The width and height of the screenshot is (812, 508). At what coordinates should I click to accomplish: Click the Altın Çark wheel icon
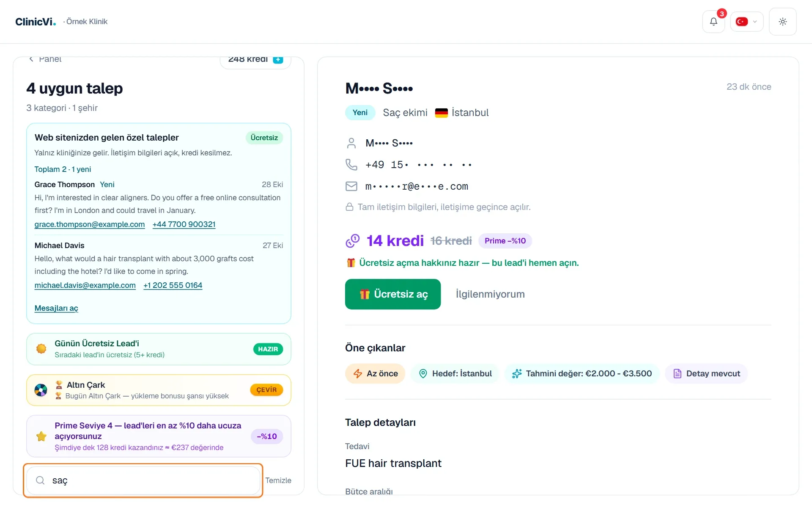tap(41, 390)
